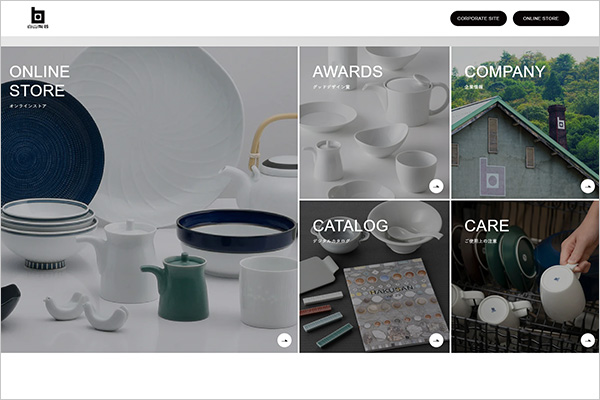The width and height of the screenshot is (600, 400).
Task: Click the round icon on Care tile
Action: 588,340
